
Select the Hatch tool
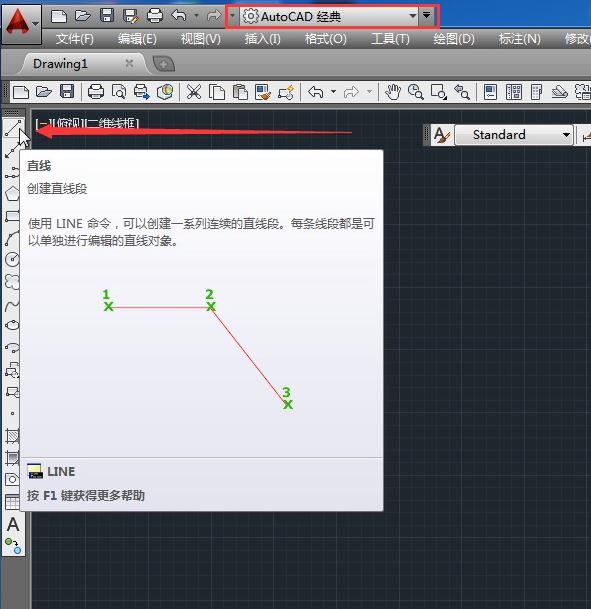[11, 436]
